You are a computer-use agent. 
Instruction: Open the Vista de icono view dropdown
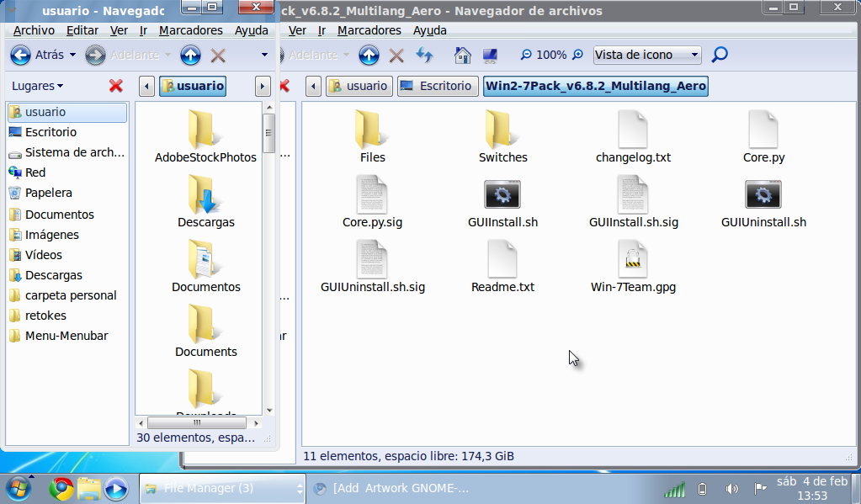[x=647, y=55]
